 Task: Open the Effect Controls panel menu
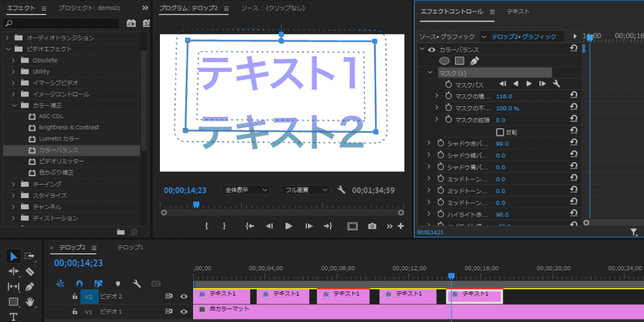point(493,11)
